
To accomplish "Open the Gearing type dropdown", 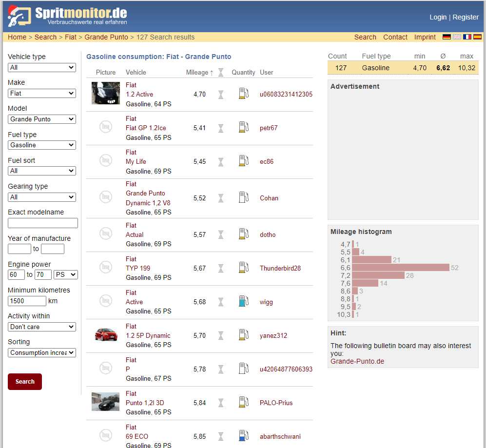I will [x=42, y=197].
